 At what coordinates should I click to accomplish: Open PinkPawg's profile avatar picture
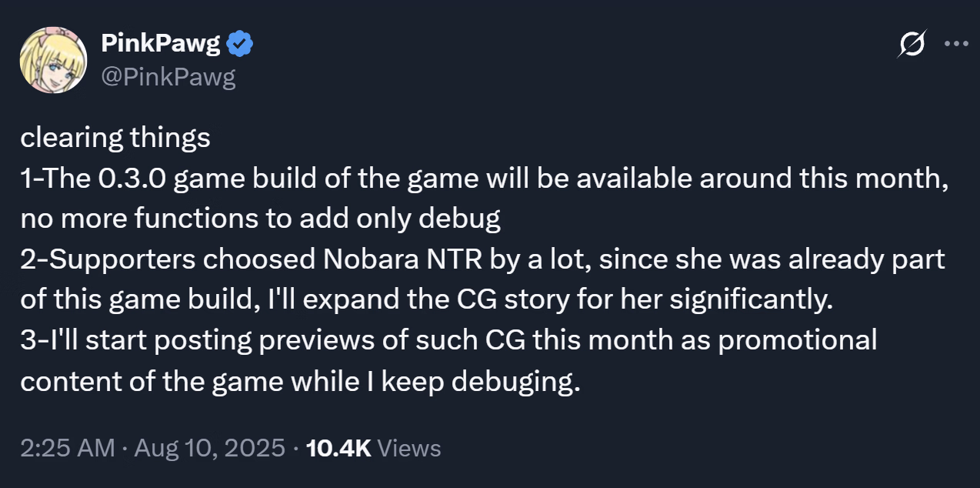[x=53, y=60]
